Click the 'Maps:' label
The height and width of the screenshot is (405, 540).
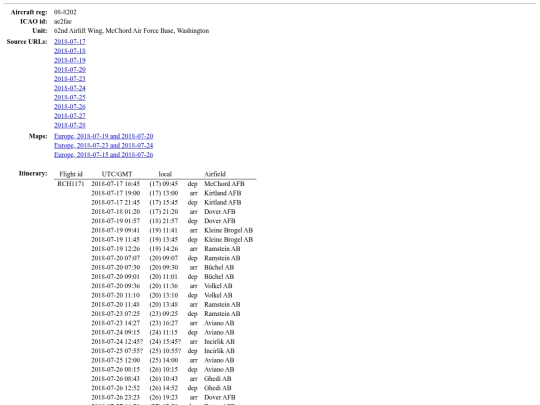click(38, 136)
